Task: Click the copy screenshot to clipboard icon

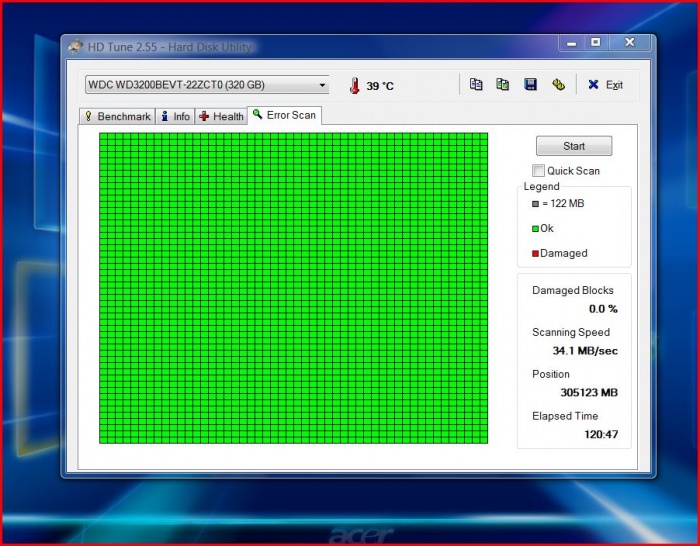Action: (503, 85)
